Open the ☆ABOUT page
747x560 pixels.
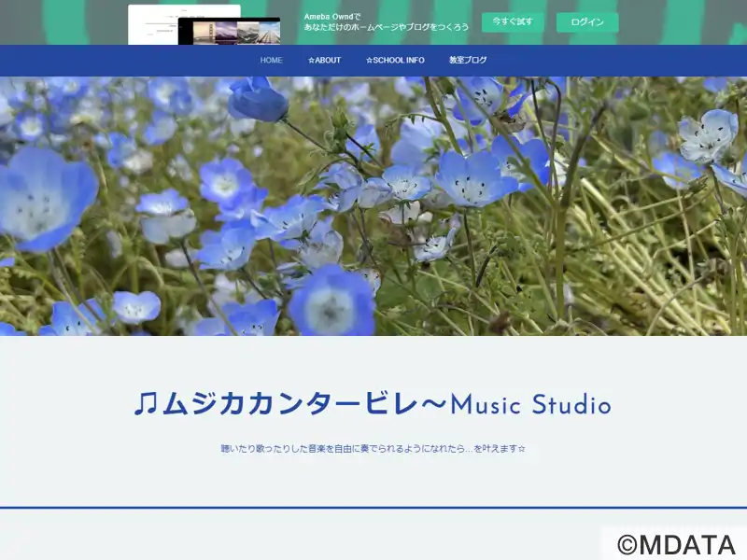pyautogui.click(x=325, y=61)
